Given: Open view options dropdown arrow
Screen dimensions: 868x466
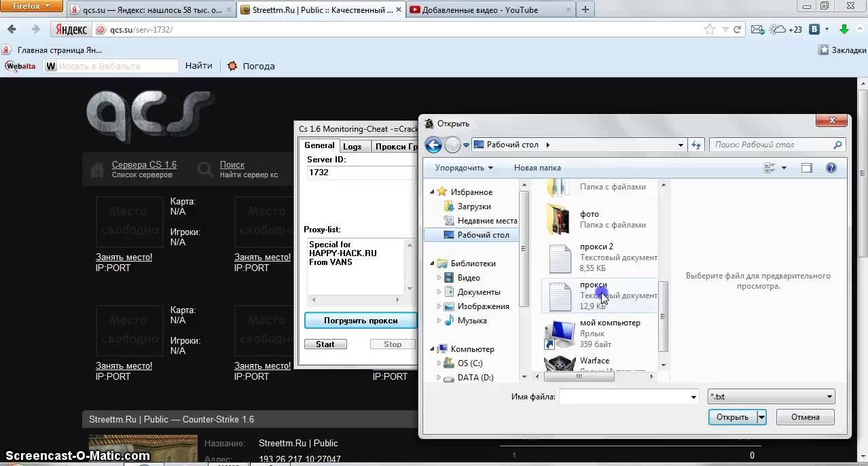Looking at the screenshot, I should coord(784,168).
